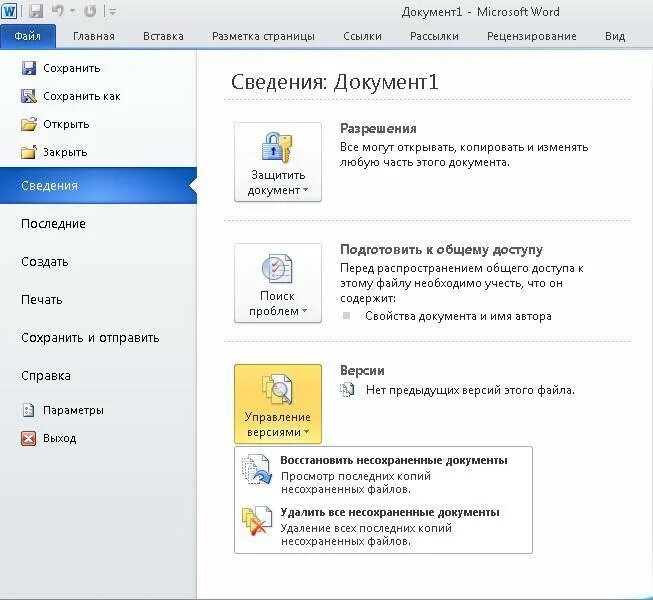The width and height of the screenshot is (653, 600).
Task: Click Закрыть text entry
Action: point(65,152)
